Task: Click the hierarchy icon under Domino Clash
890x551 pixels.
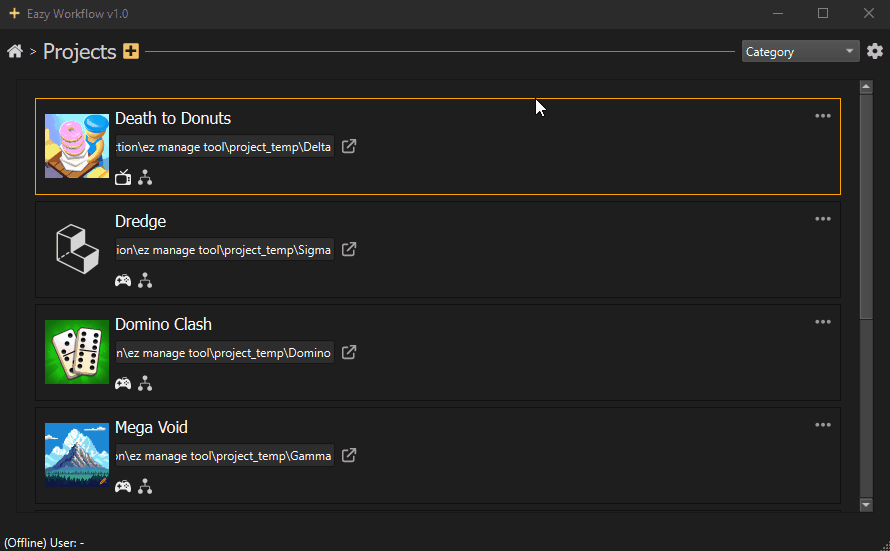Action: point(145,384)
